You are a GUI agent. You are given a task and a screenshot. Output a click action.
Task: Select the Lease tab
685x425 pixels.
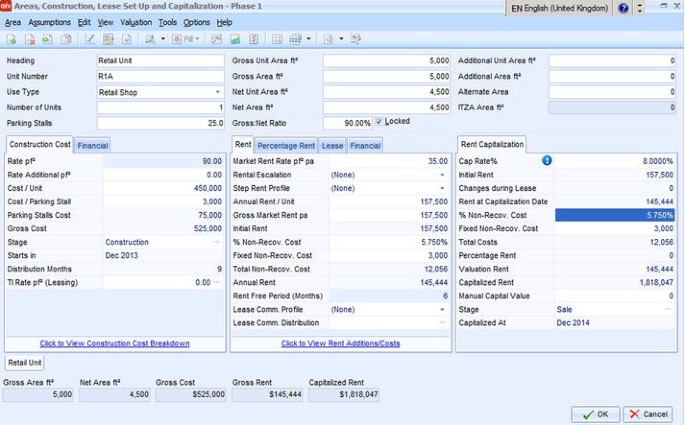[332, 145]
